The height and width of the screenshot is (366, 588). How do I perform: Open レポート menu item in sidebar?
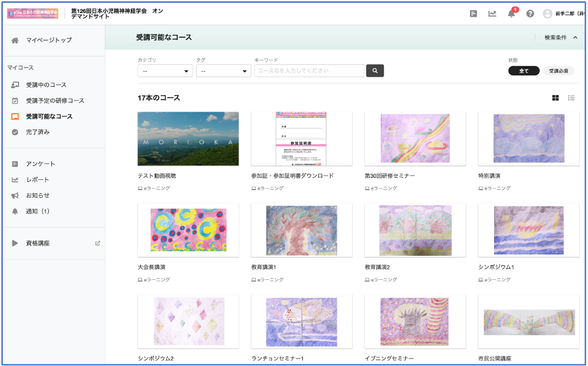coord(37,180)
